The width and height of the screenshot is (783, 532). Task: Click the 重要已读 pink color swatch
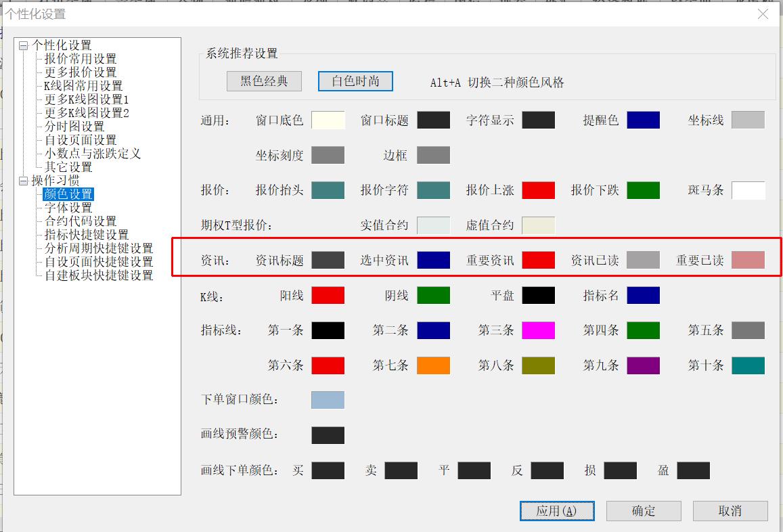[748, 261]
